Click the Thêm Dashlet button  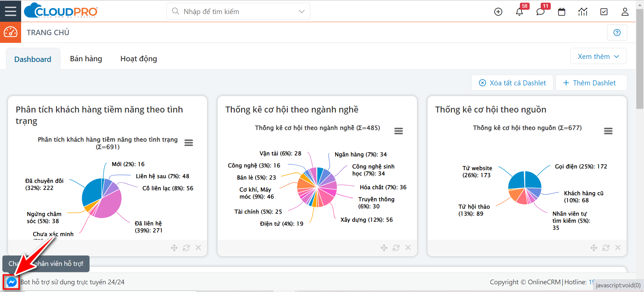coord(591,83)
